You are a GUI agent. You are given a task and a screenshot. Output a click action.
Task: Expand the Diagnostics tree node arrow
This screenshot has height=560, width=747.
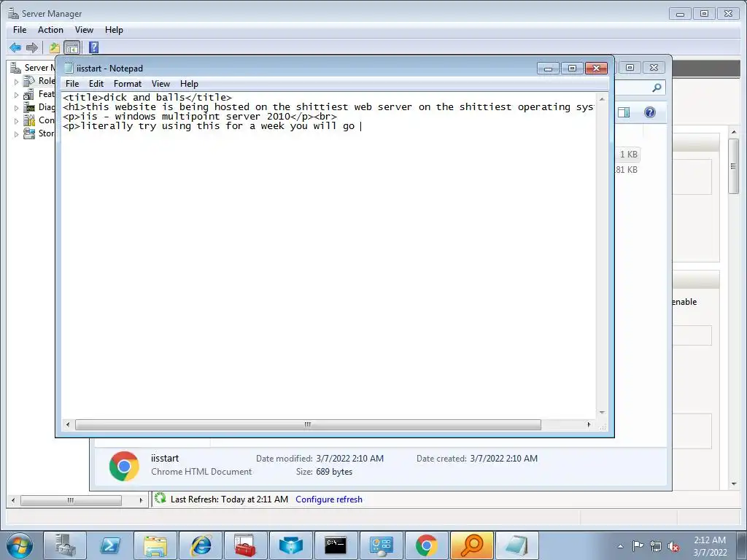coord(16,108)
